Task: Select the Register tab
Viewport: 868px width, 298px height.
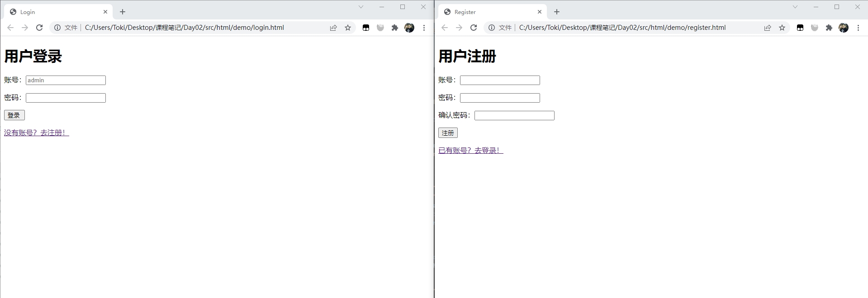Action: point(489,12)
